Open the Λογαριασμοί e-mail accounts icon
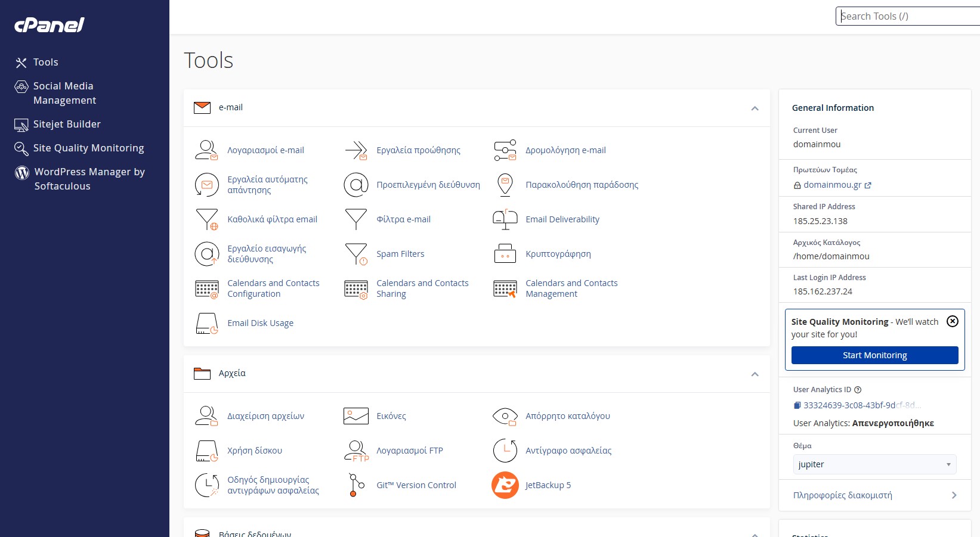The width and height of the screenshot is (980, 537). (206, 150)
